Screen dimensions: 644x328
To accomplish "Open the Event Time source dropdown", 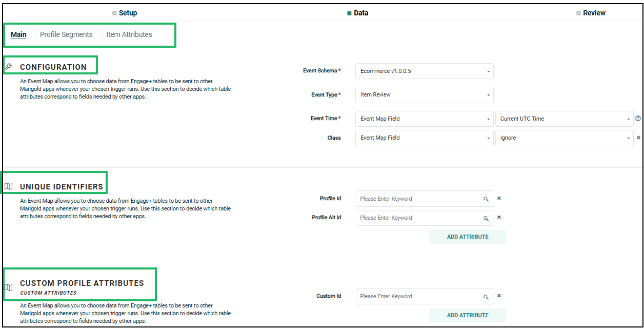I will click(424, 119).
